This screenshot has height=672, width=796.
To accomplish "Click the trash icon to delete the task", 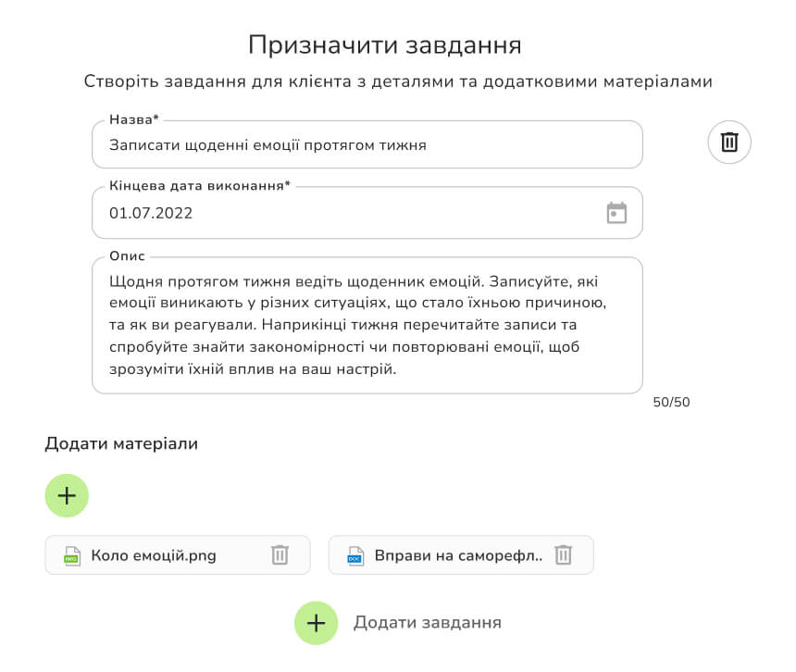I will coord(728,142).
